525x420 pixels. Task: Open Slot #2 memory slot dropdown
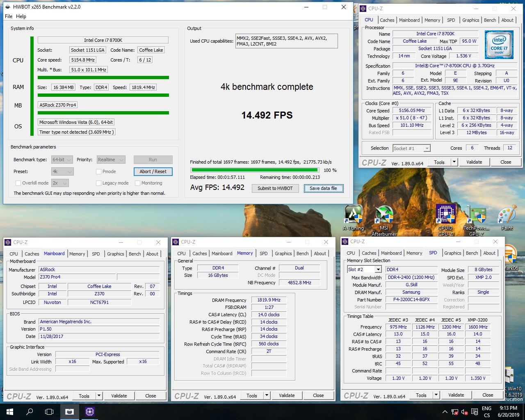tap(365, 269)
